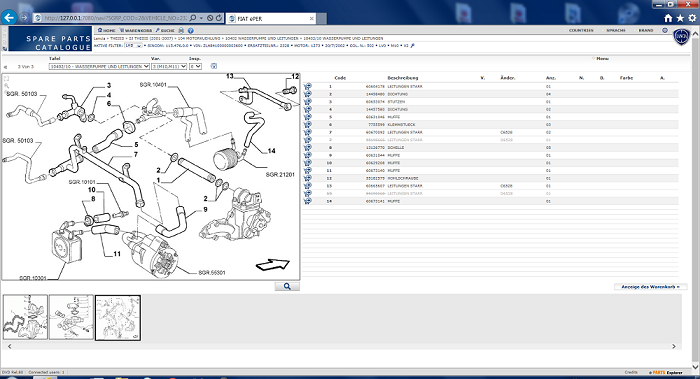Viewport: 700px width, 379px height.
Task: Open the BRAND menu
Action: [646, 30]
